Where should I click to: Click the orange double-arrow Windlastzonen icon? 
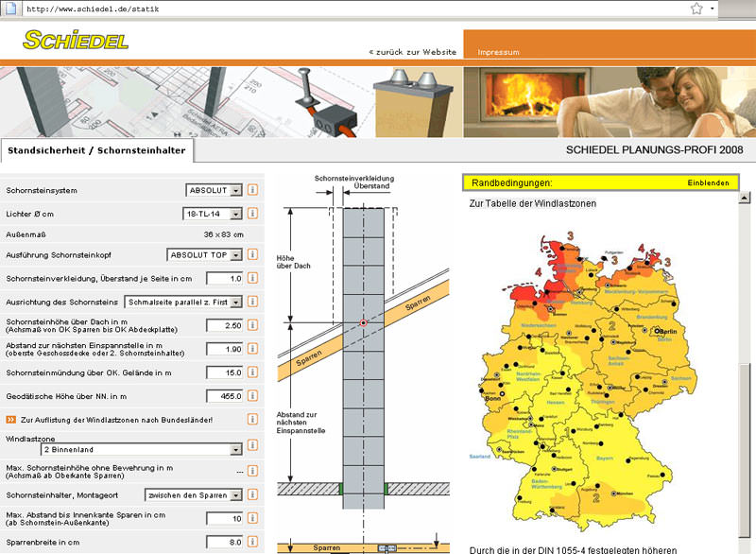point(11,420)
